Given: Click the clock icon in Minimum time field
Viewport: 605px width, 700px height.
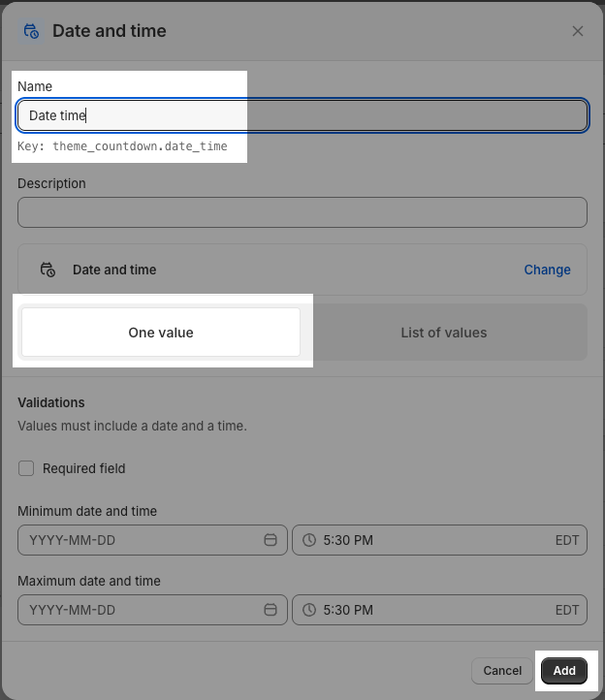Looking at the screenshot, I should click(309, 540).
